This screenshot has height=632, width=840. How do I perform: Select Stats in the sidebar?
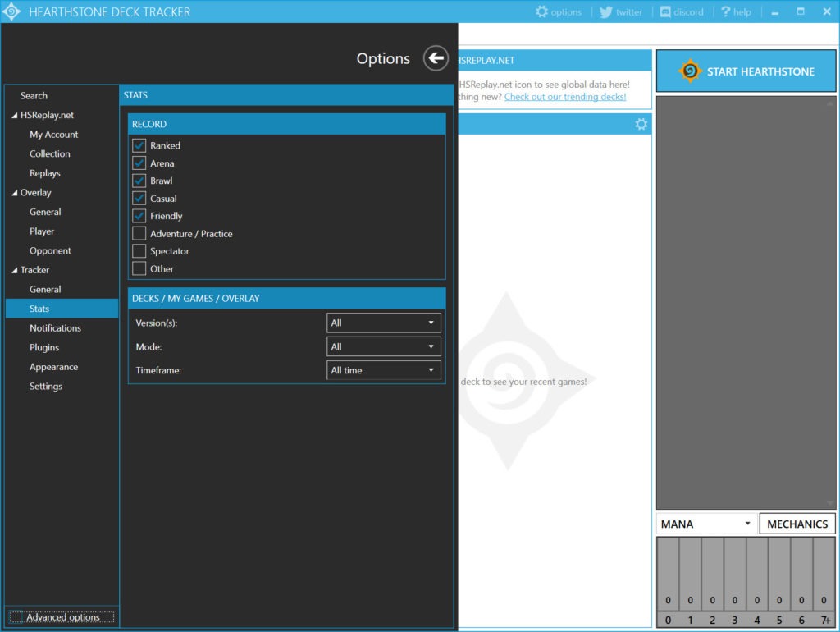(x=62, y=309)
